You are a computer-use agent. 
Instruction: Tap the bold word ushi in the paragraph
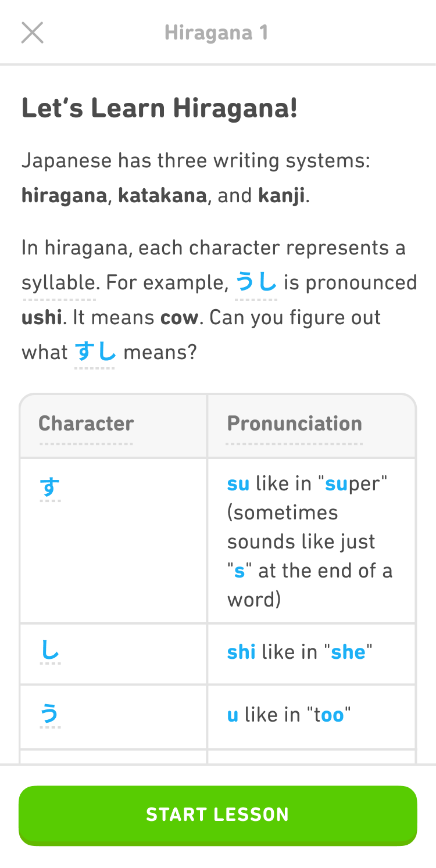(43, 317)
